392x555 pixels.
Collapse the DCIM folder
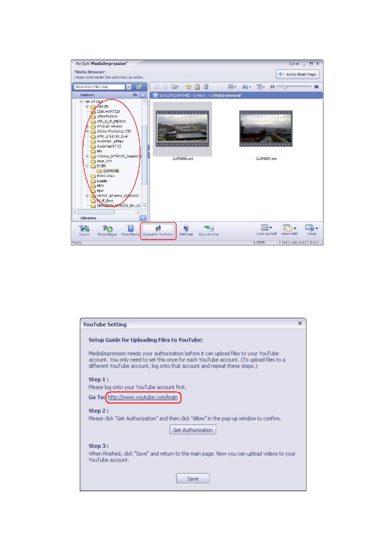pyautogui.click(x=87, y=166)
